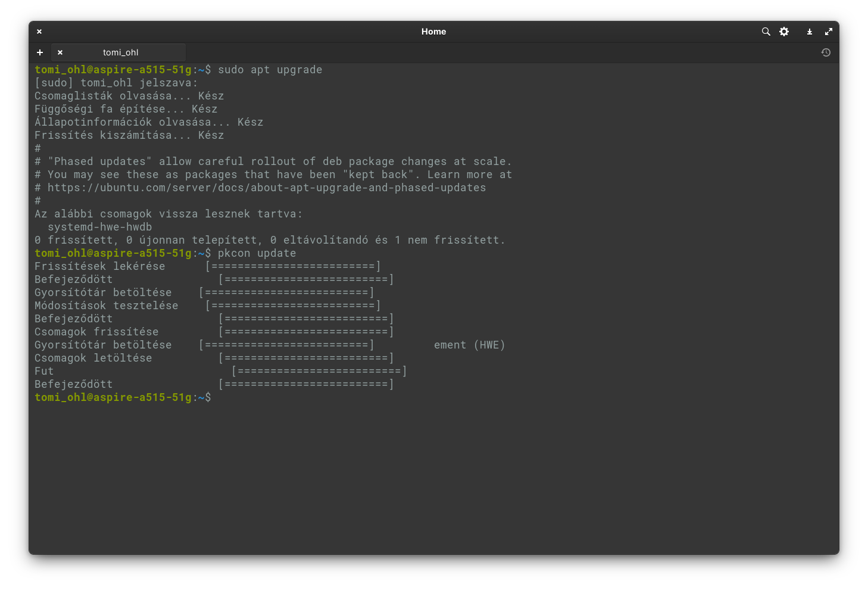Open the terminal search icon
Image resolution: width=868 pixels, height=591 pixels.
tap(766, 32)
